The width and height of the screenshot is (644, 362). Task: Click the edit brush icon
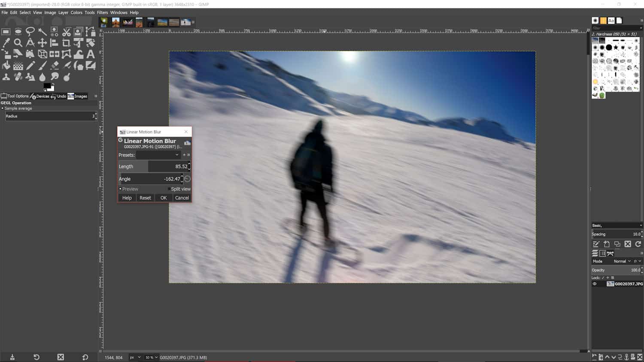596,244
